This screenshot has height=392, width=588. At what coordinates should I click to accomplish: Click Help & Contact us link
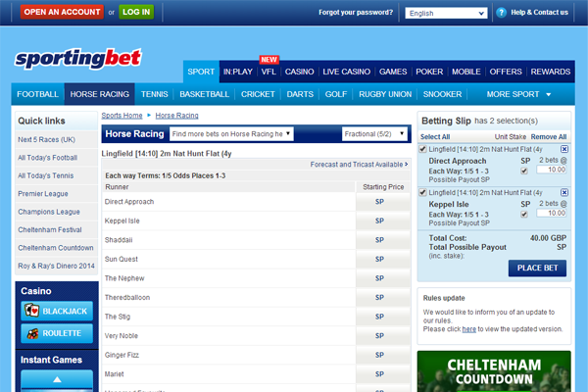coord(539,13)
